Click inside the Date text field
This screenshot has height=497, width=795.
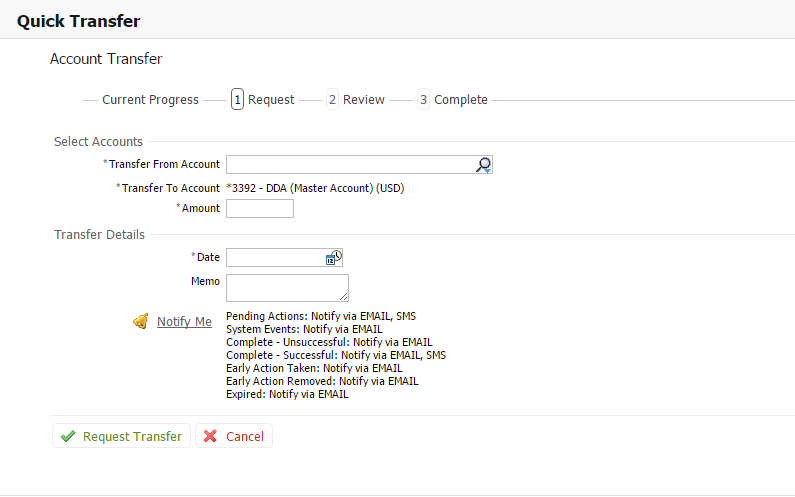click(x=275, y=258)
